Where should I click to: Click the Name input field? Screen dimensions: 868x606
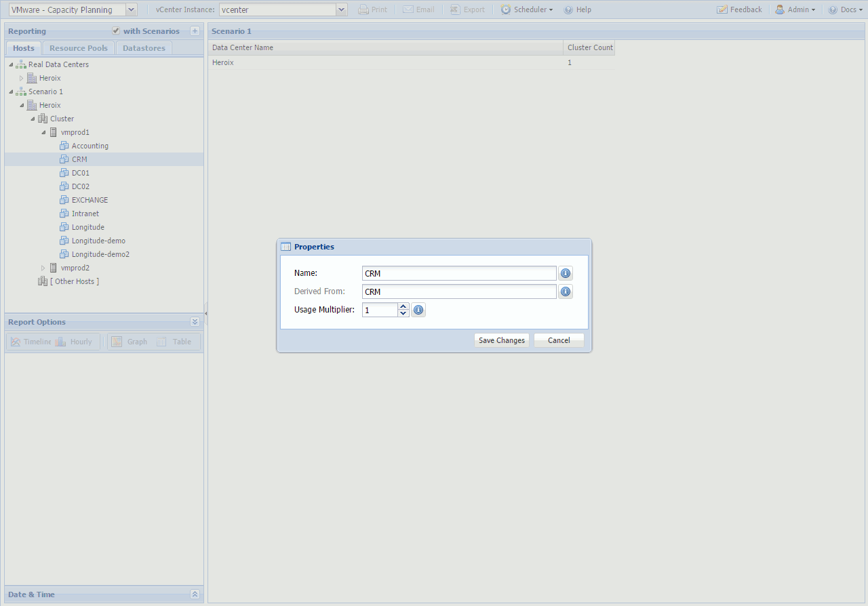coord(459,273)
